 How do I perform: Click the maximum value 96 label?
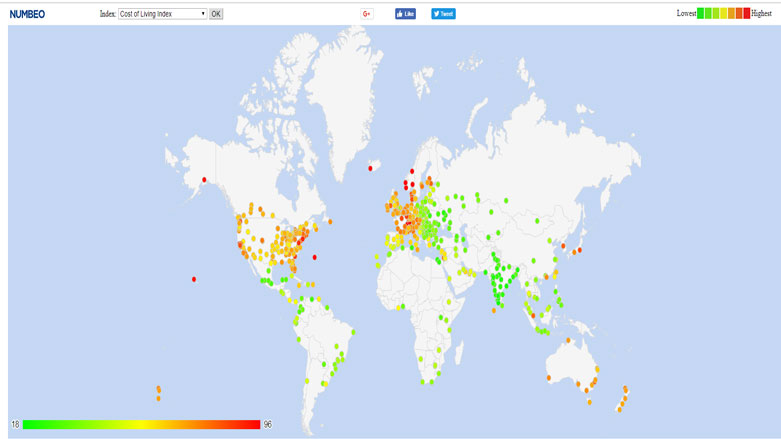coord(268,425)
